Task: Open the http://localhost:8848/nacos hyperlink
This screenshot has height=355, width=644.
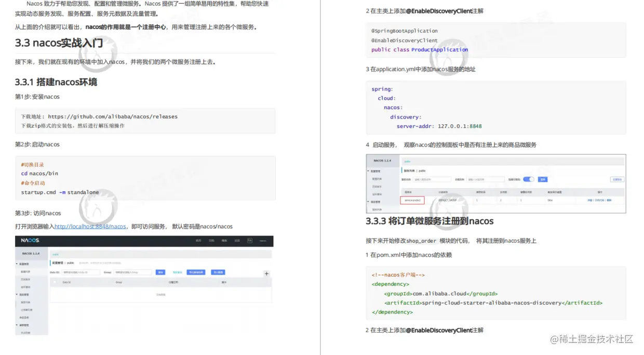Action: coord(90,227)
